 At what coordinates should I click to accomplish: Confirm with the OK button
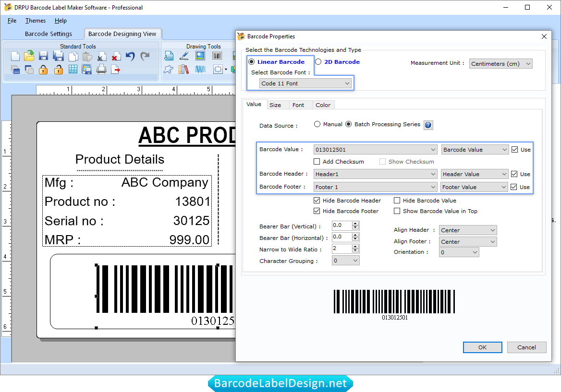click(x=482, y=347)
